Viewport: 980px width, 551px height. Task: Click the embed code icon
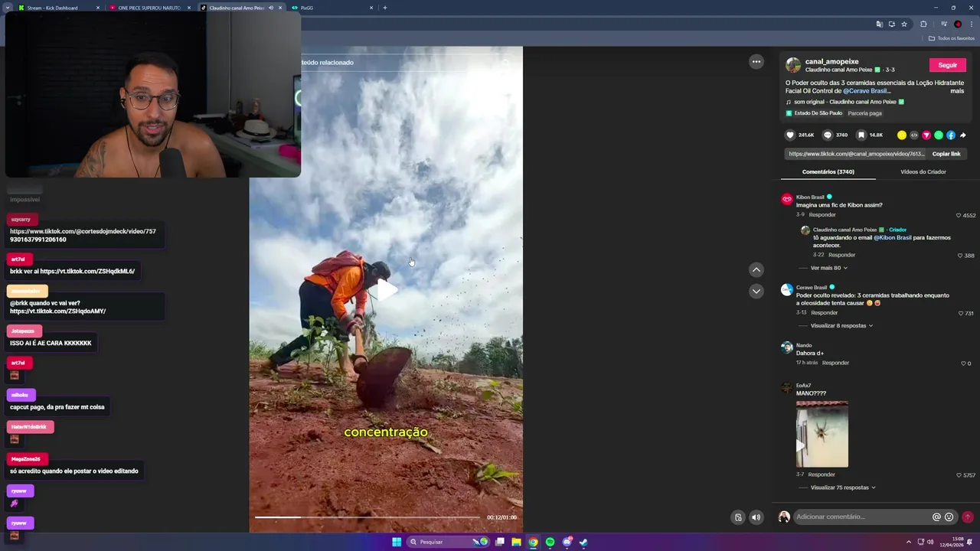point(914,135)
